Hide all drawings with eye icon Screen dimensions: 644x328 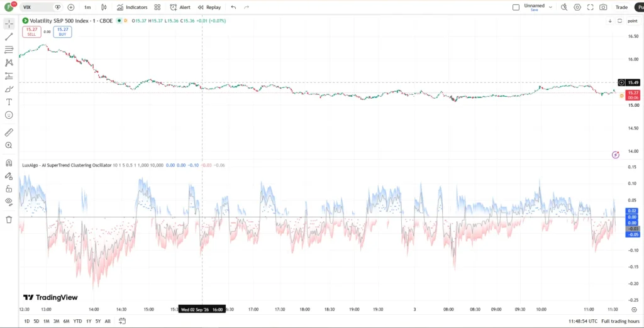pyautogui.click(x=9, y=202)
